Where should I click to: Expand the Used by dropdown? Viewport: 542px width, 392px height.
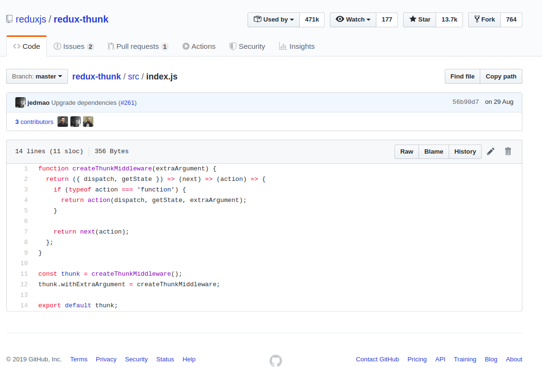274,20
